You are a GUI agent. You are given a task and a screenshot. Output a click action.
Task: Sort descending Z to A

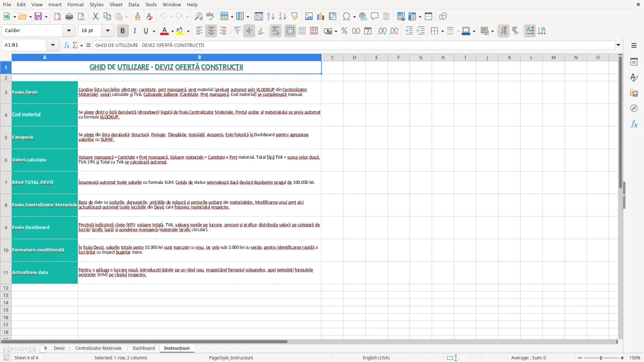coord(282,17)
